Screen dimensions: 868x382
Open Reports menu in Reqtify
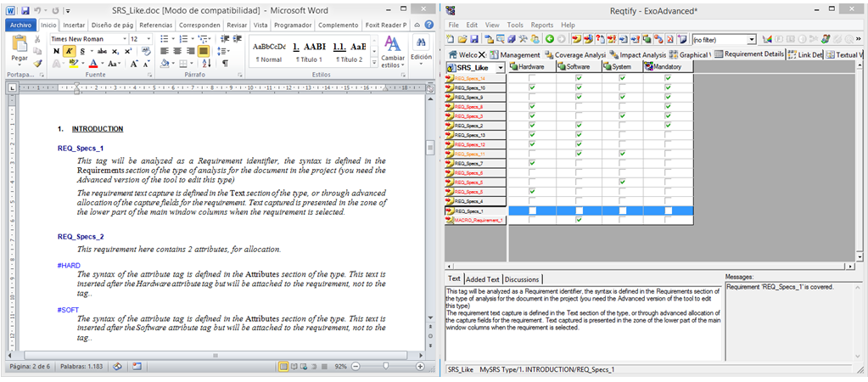(x=542, y=25)
